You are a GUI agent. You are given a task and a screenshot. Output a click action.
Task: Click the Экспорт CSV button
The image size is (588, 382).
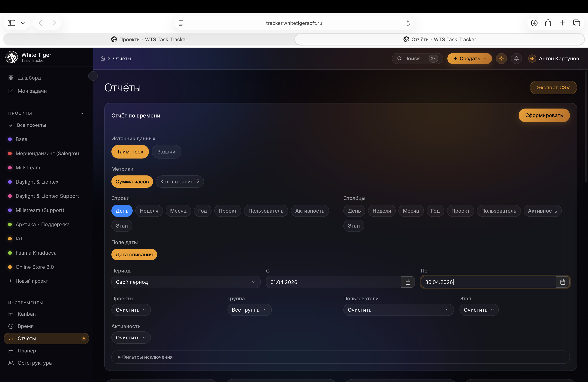coord(553,88)
